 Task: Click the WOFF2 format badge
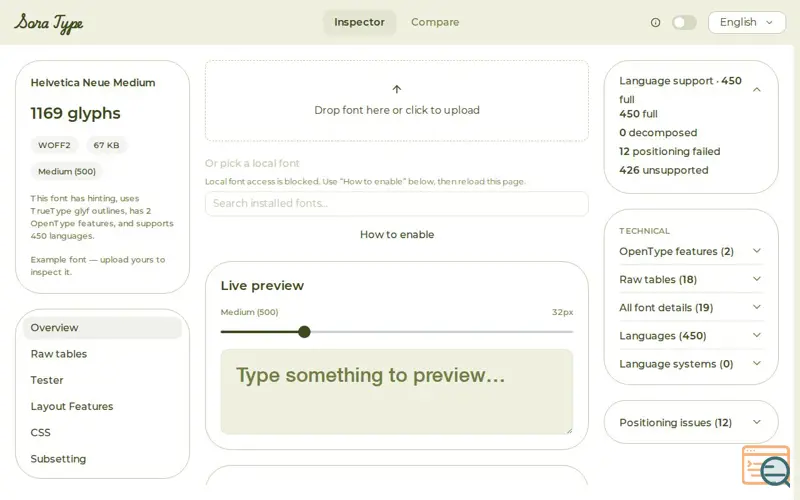pyautogui.click(x=54, y=145)
